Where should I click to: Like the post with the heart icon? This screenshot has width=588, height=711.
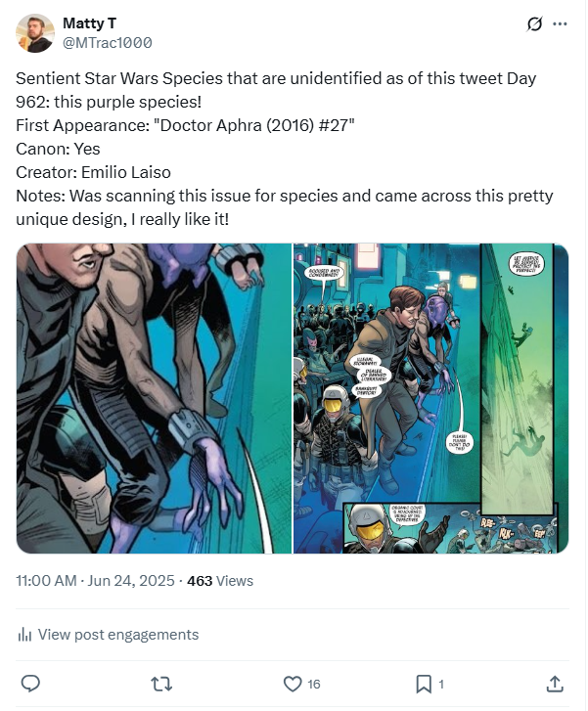click(292, 684)
